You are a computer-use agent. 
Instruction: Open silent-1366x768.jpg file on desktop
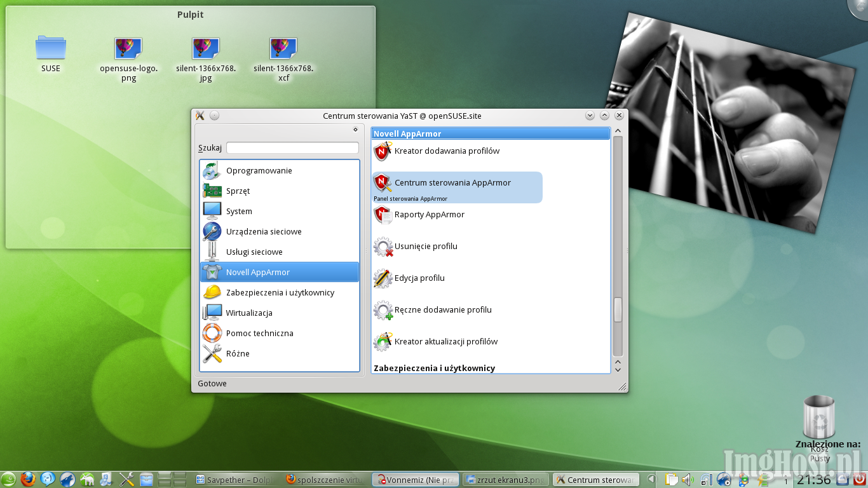coord(206,58)
